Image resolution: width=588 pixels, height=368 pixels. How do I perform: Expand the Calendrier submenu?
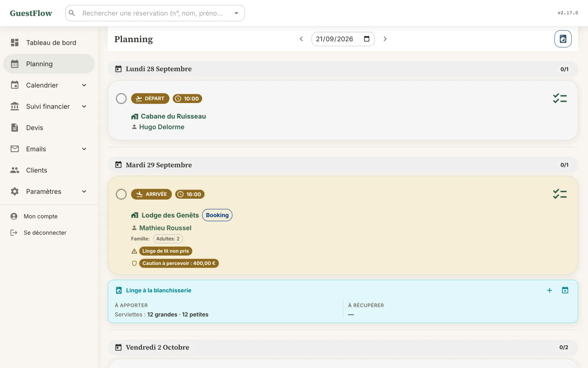(84, 85)
